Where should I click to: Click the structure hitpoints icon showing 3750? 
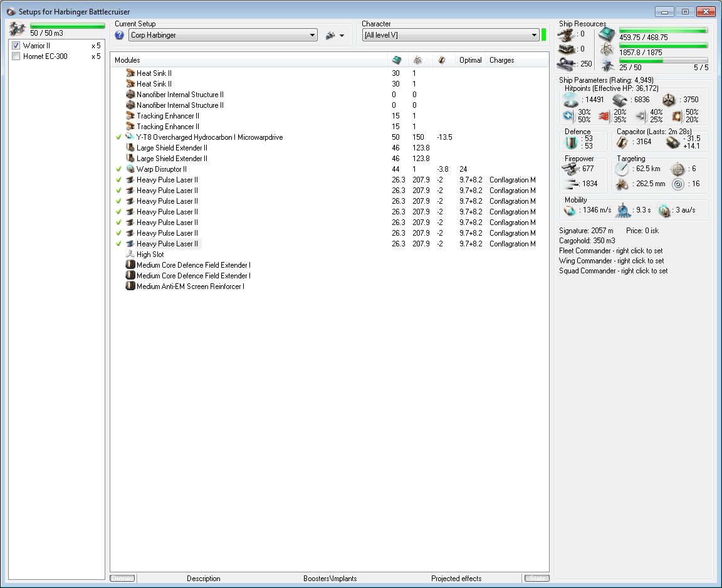[669, 100]
